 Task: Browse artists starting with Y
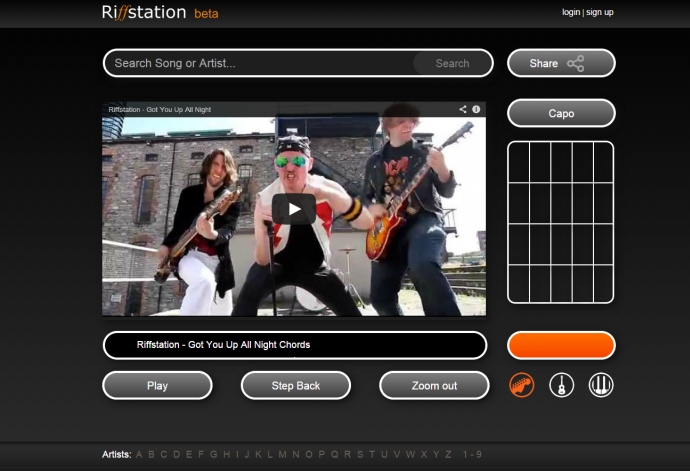click(x=436, y=454)
